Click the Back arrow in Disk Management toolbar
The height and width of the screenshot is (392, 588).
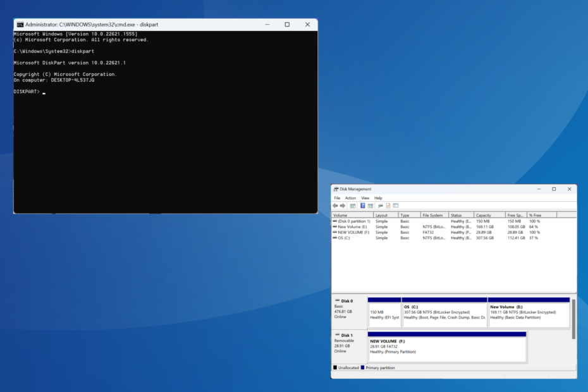click(x=335, y=205)
